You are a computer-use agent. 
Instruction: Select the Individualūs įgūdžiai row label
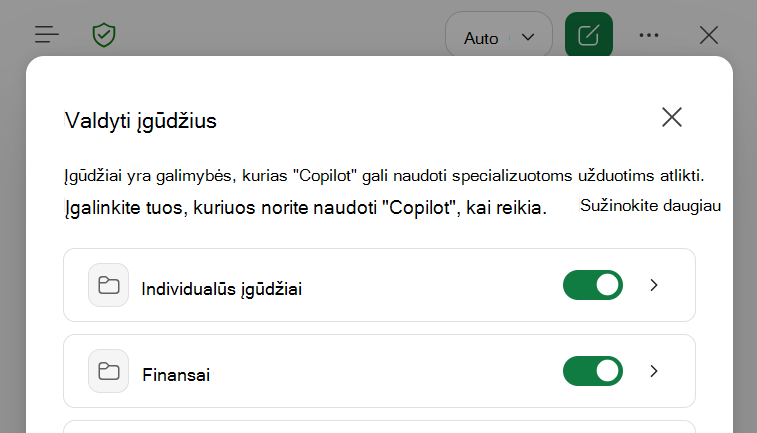point(222,289)
